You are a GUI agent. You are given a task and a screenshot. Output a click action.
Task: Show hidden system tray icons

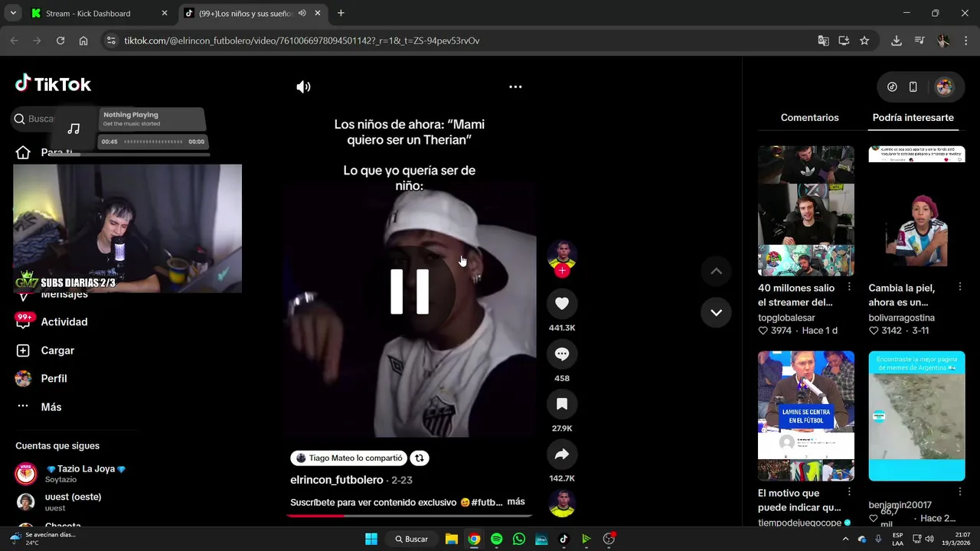click(x=845, y=539)
